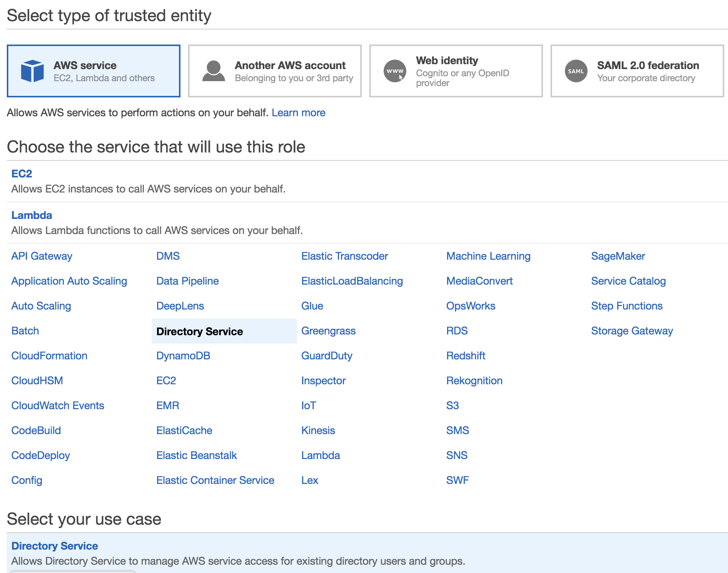This screenshot has height=573, width=728.
Task: Click the SAML federation circle icon
Action: click(x=576, y=71)
